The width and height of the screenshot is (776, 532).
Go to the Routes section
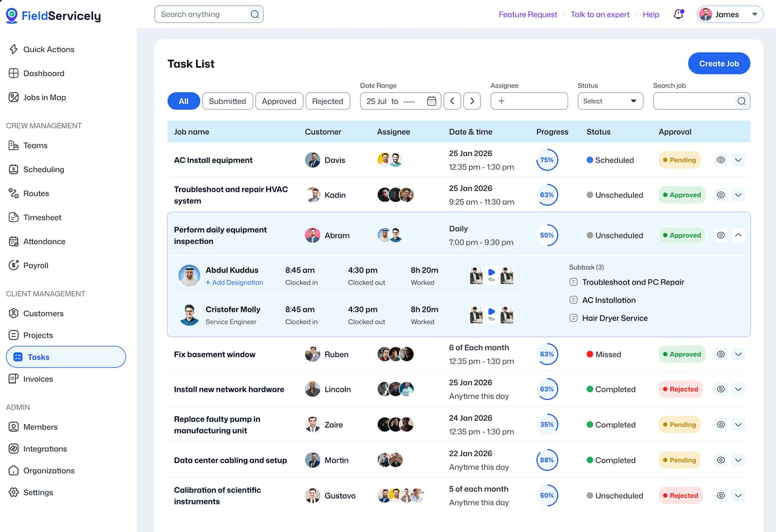(x=37, y=193)
